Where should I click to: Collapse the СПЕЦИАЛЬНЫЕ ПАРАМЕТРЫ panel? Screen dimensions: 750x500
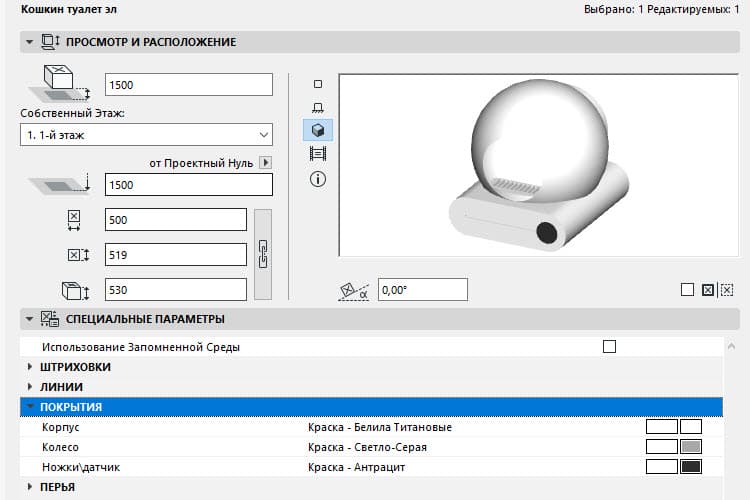(29, 319)
